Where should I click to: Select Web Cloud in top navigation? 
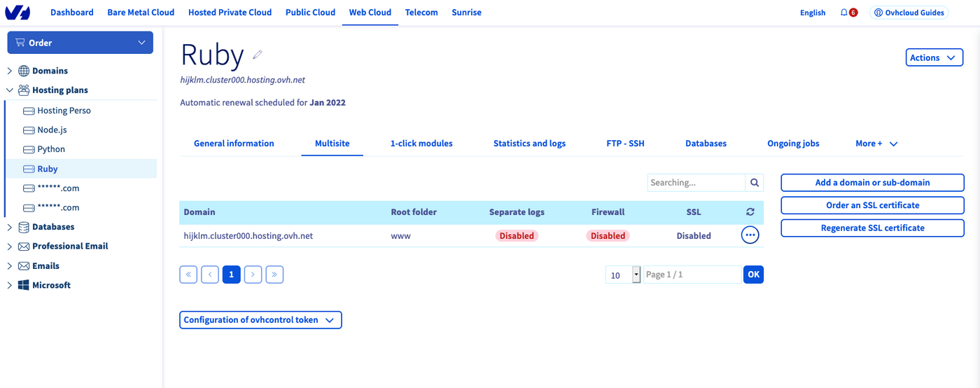click(x=370, y=13)
